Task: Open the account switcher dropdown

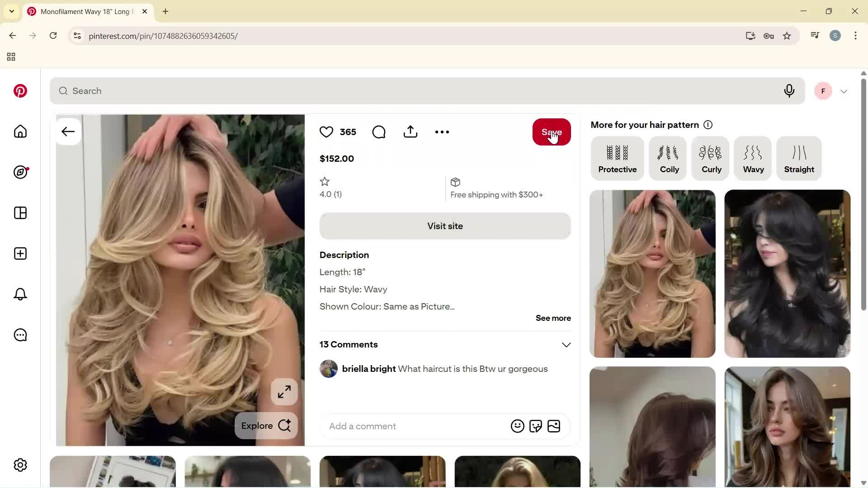Action: point(844,91)
